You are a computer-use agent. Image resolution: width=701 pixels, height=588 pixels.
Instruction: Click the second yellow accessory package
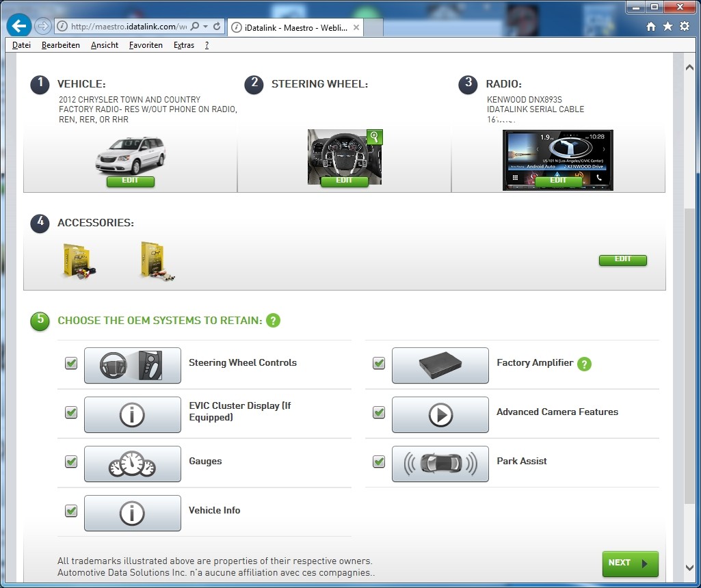pos(157,261)
